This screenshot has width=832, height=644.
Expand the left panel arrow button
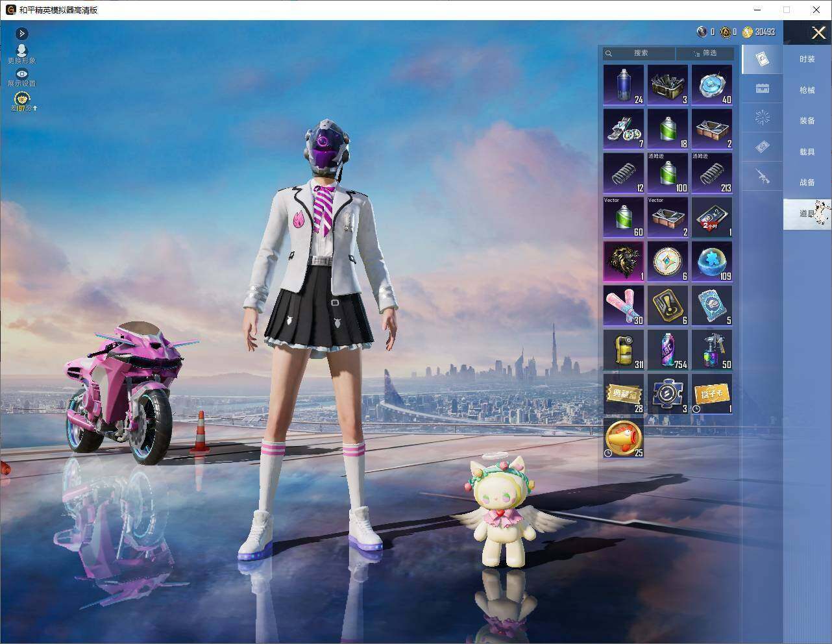(x=22, y=33)
